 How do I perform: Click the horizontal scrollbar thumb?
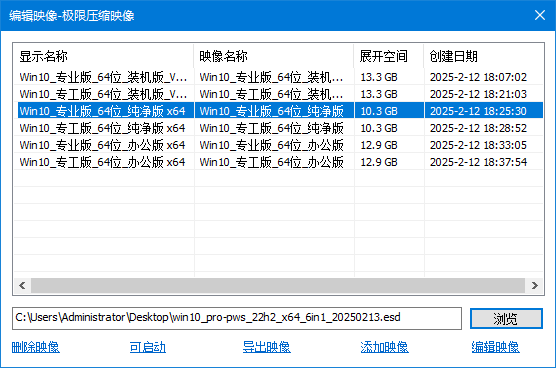click(x=278, y=285)
